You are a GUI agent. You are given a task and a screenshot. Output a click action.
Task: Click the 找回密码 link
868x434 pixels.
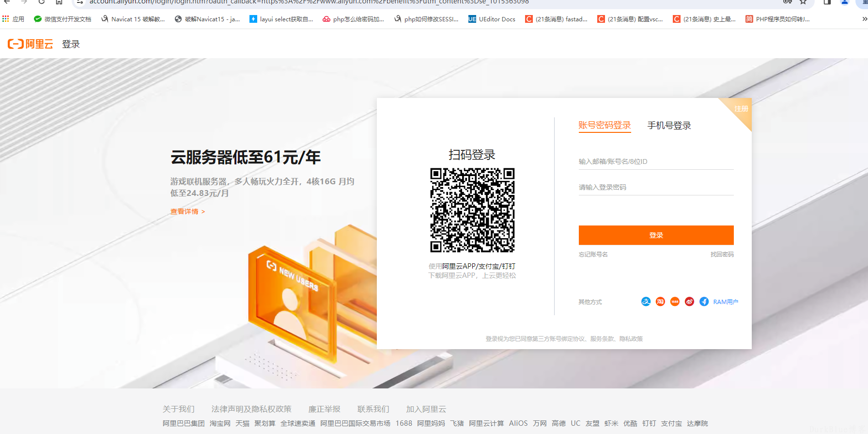click(x=722, y=255)
